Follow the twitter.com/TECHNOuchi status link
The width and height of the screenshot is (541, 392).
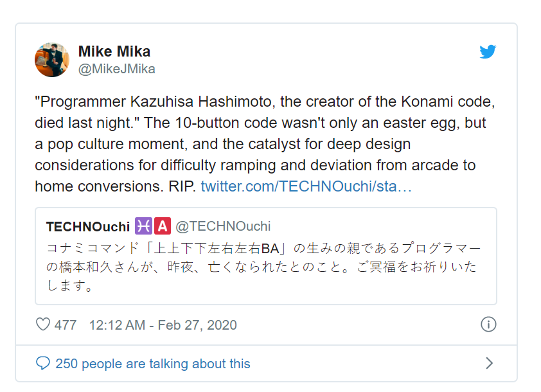306,187
